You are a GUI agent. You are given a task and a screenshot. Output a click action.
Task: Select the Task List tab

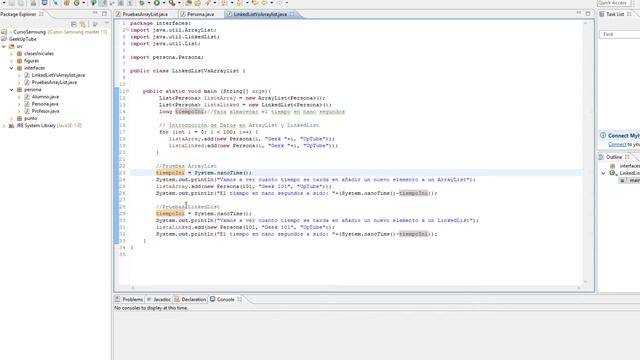coord(615,14)
